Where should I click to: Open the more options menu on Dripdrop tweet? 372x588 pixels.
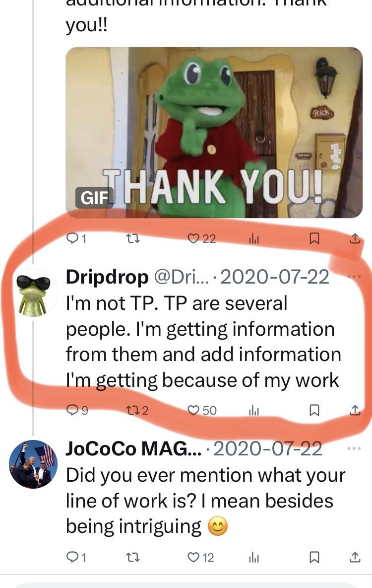point(354,277)
